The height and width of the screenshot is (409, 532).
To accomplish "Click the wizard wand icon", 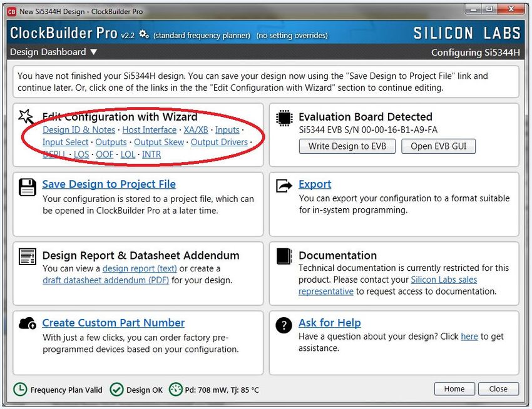I will point(26,117).
